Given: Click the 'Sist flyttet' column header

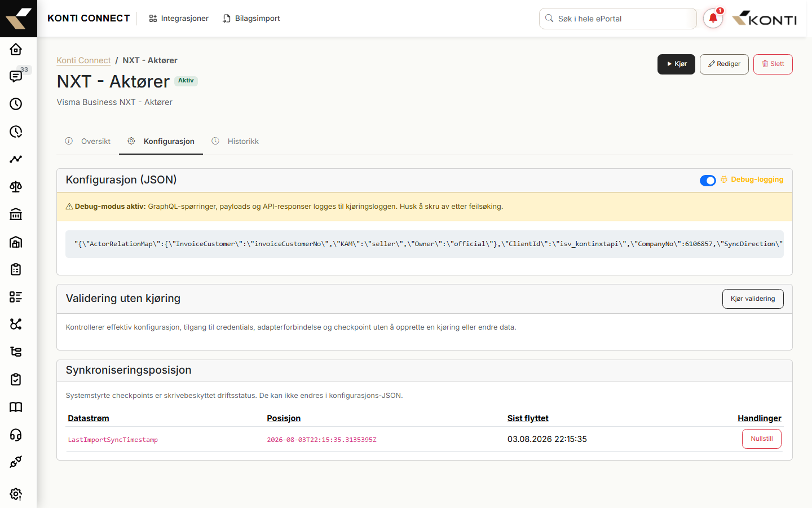Looking at the screenshot, I should tap(528, 418).
